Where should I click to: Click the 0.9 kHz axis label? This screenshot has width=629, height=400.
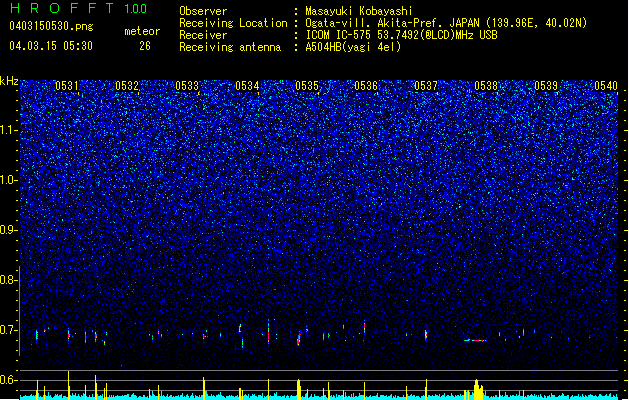click(8, 230)
